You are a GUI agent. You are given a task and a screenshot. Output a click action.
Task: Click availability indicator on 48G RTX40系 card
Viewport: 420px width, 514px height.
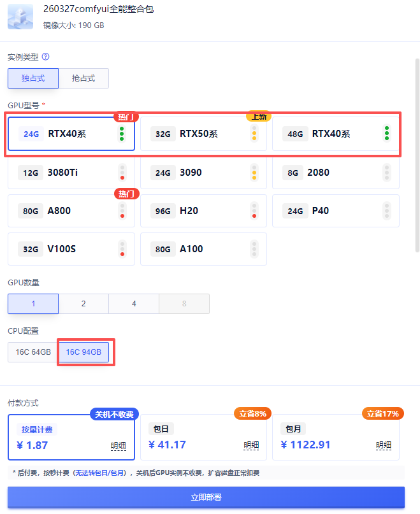click(x=386, y=134)
